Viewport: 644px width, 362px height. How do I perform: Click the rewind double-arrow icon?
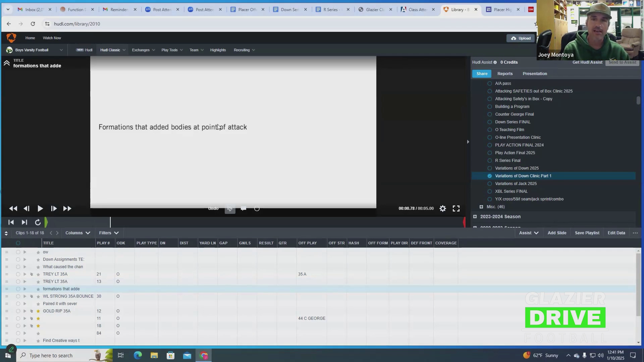pyautogui.click(x=13, y=208)
